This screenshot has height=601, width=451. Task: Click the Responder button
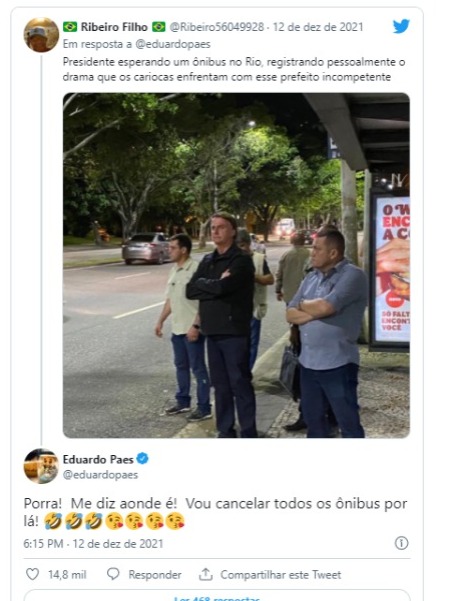click(x=155, y=574)
